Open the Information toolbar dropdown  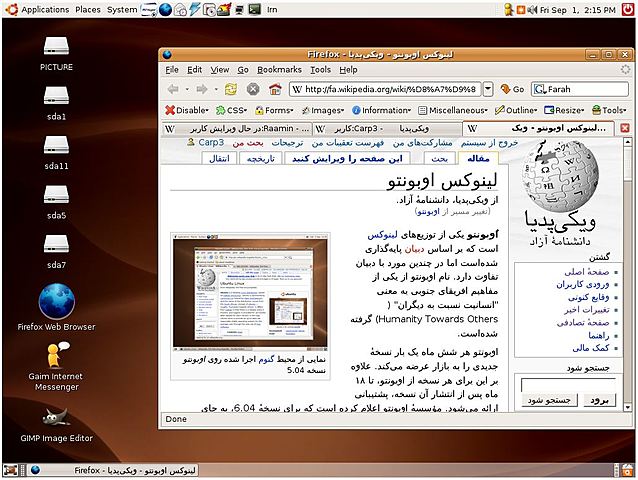point(381,110)
